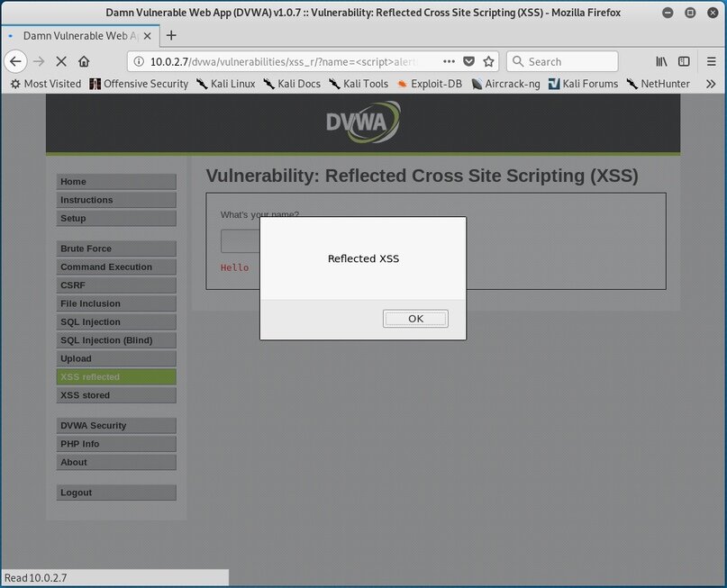Maximize the Firefox window
Viewport: 727px width, 588px height.
coord(690,13)
